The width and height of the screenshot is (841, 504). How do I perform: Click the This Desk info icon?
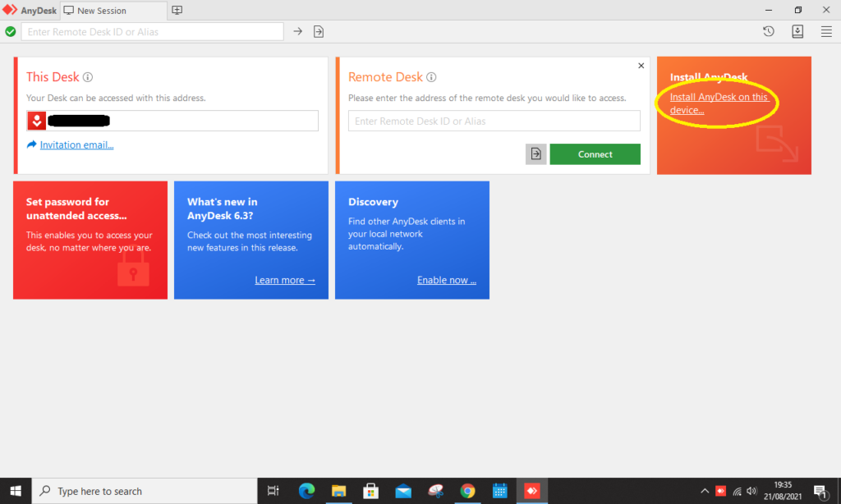click(88, 77)
